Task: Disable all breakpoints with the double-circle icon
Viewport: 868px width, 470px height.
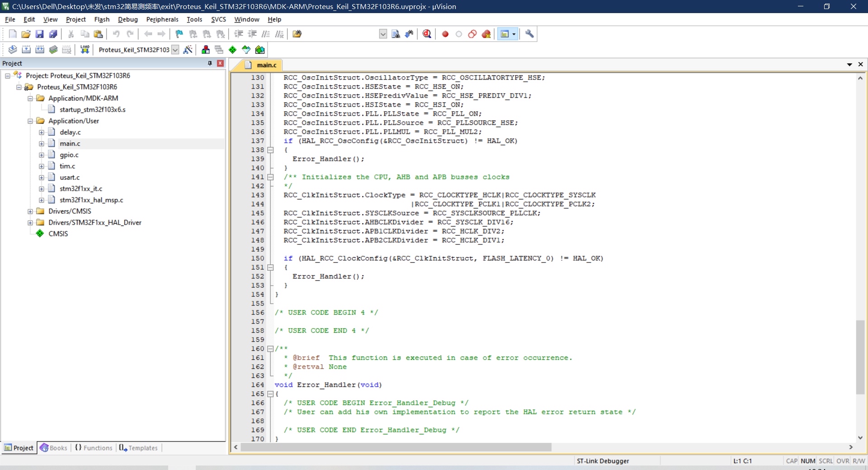Action: (472, 34)
